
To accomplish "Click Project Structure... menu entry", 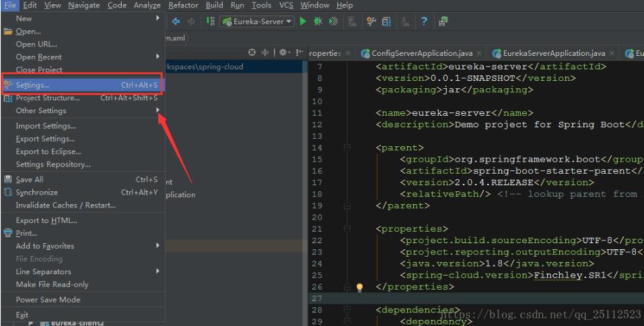I will click(x=47, y=98).
